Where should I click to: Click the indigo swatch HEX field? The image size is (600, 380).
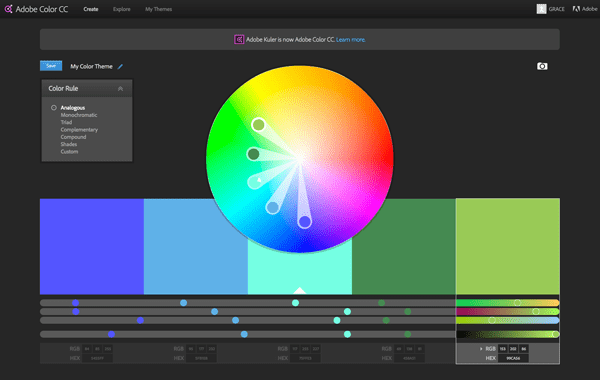click(x=97, y=358)
